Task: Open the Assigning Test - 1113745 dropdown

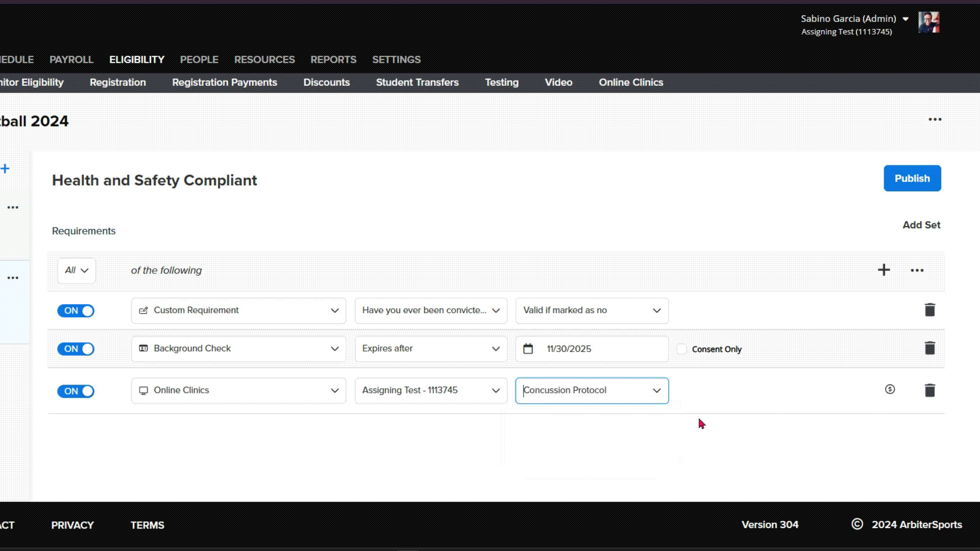Action: click(431, 390)
